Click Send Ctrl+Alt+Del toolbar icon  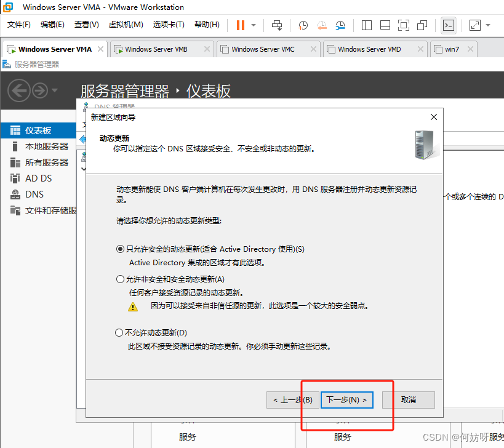[x=277, y=25]
